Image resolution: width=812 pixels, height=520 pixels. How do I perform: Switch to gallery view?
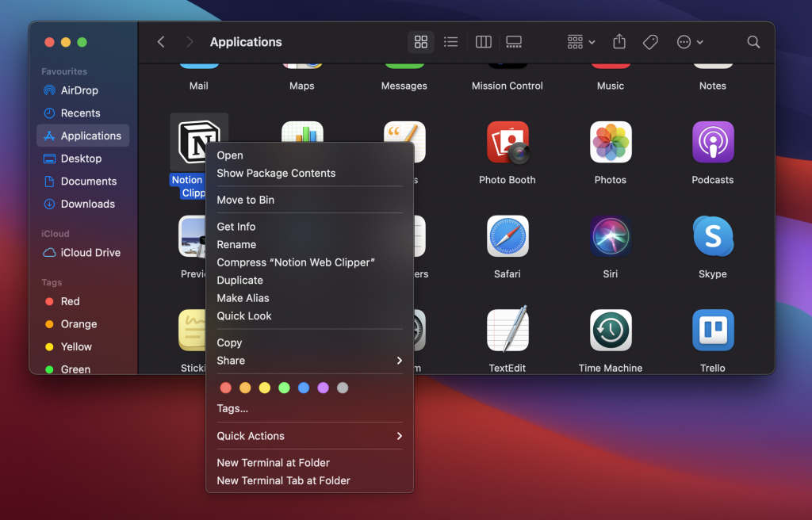[514, 42]
